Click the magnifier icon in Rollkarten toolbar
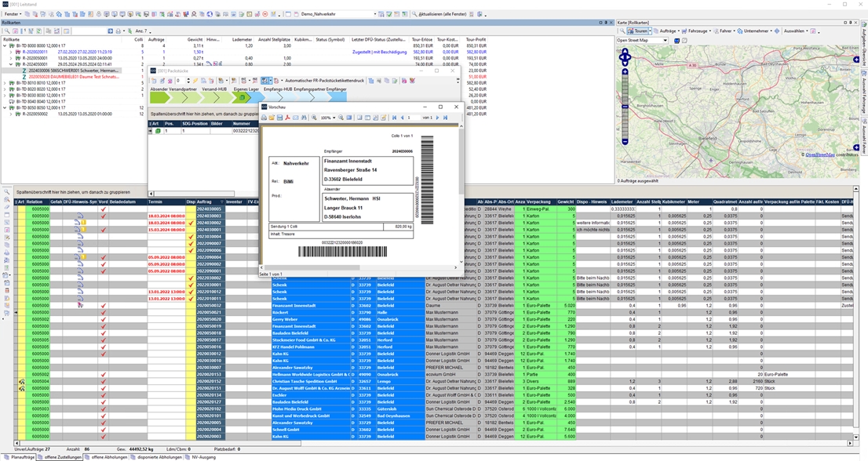 pyautogui.click(x=6, y=31)
